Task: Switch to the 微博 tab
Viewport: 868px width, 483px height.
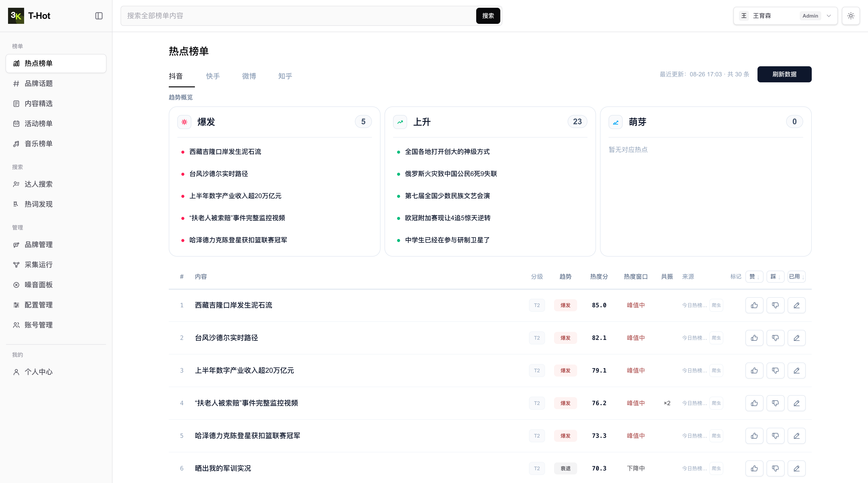Action: click(249, 76)
